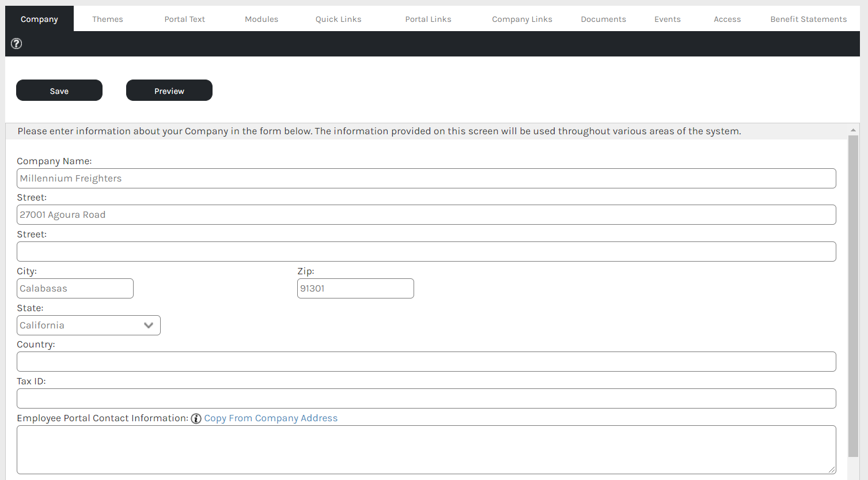The width and height of the screenshot is (868, 480).
Task: Open the Benefit Statements tab
Action: pyautogui.click(x=808, y=19)
